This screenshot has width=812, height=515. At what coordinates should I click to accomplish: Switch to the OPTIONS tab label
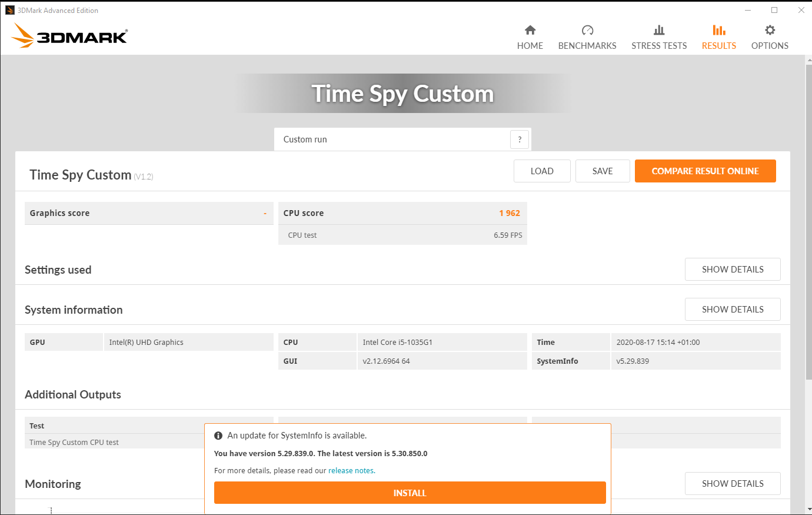tap(770, 45)
